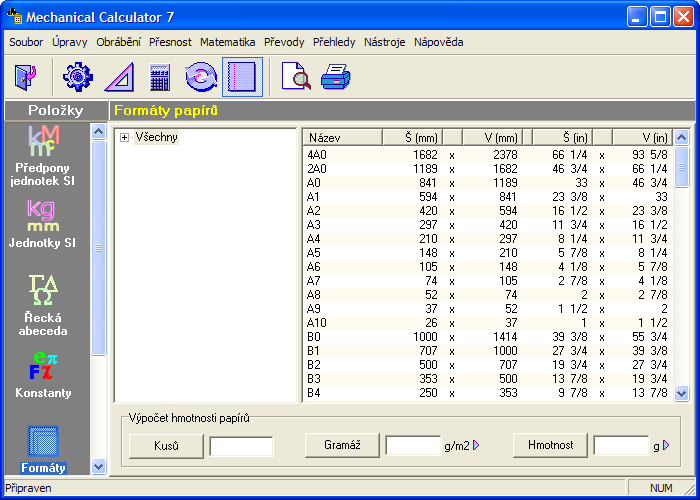This screenshot has height=500, width=700.
Task: Focus the Gramáž input field
Action: [413, 446]
